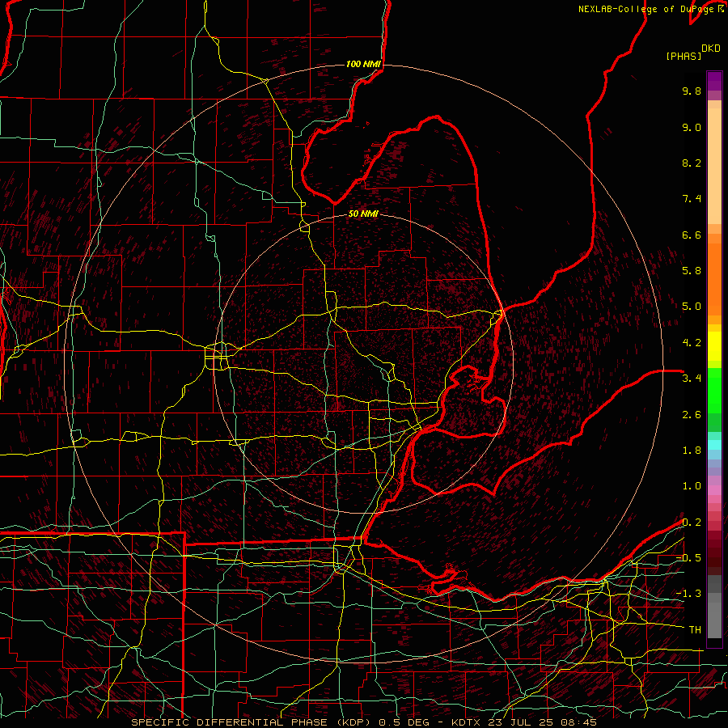The width and height of the screenshot is (728, 728).
Task: Click the bright green band of the color scale
Action: (714, 392)
